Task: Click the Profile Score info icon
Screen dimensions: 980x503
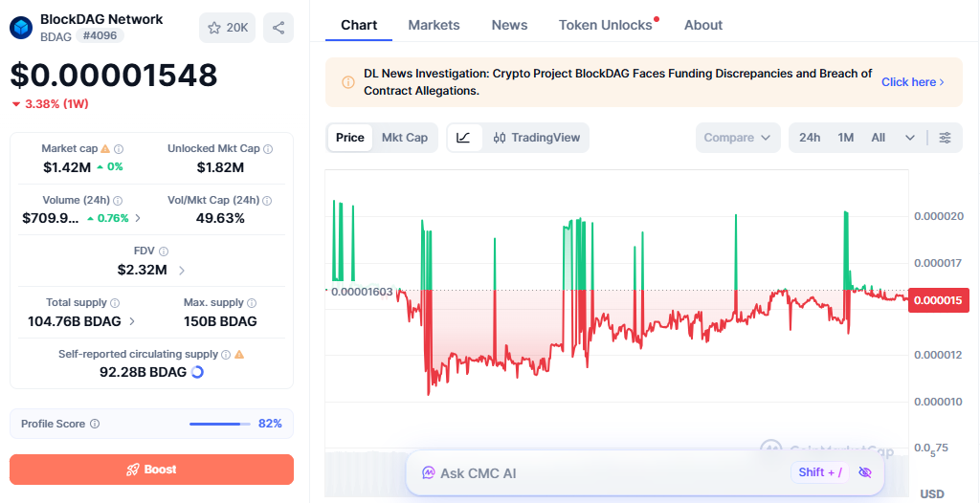Action: [x=95, y=424]
